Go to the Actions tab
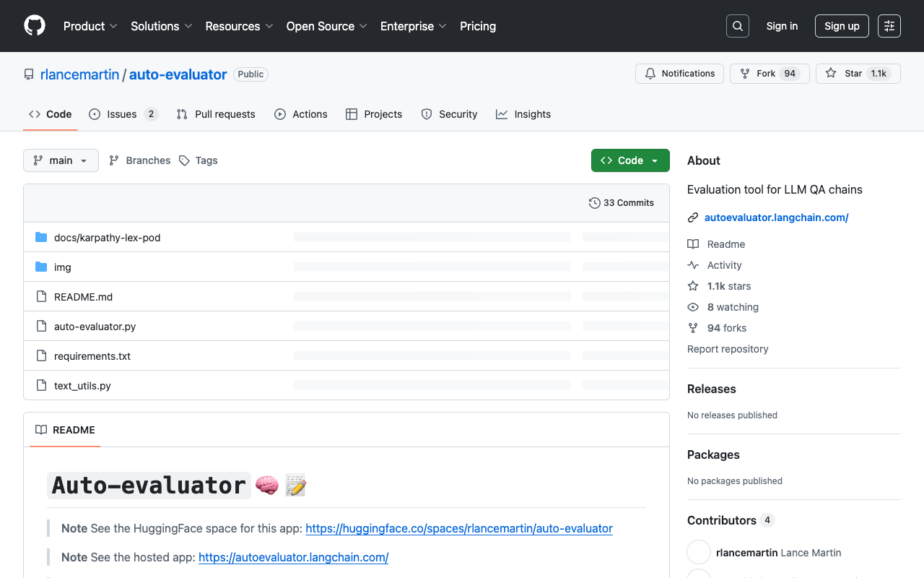 (301, 114)
